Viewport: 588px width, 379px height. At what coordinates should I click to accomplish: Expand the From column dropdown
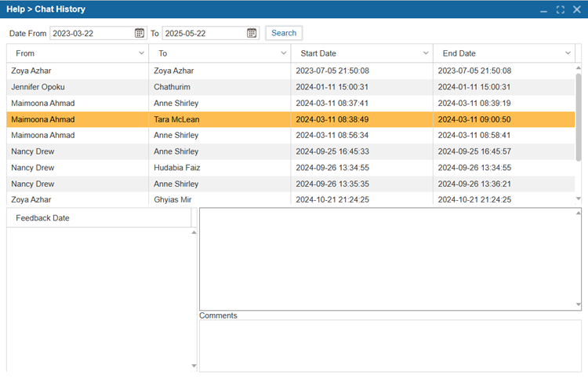(x=141, y=53)
